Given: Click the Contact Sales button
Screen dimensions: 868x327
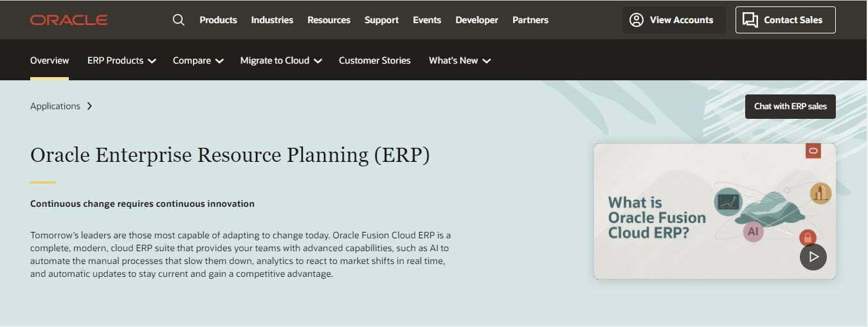Looking at the screenshot, I should (786, 20).
